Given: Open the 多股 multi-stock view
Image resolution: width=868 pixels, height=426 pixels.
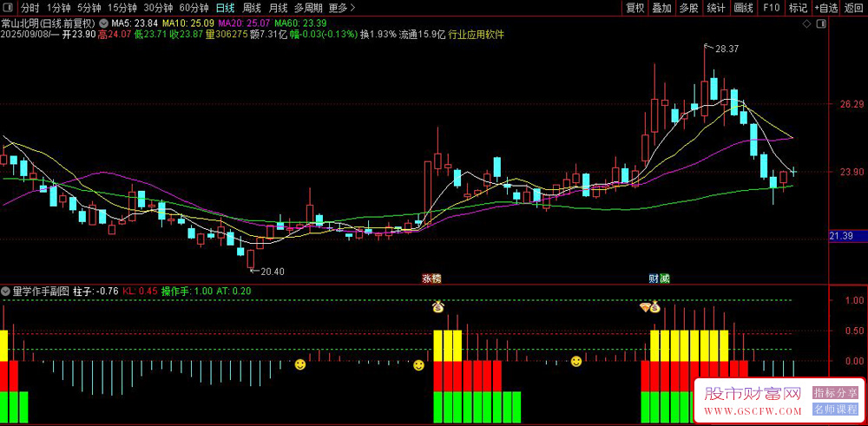Looking at the screenshot, I should [688, 8].
